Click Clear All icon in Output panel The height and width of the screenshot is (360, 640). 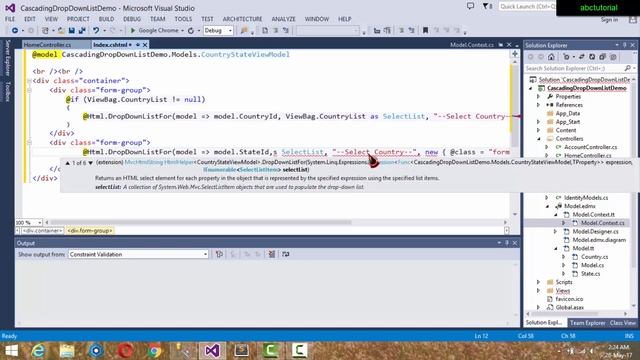tap(272, 254)
